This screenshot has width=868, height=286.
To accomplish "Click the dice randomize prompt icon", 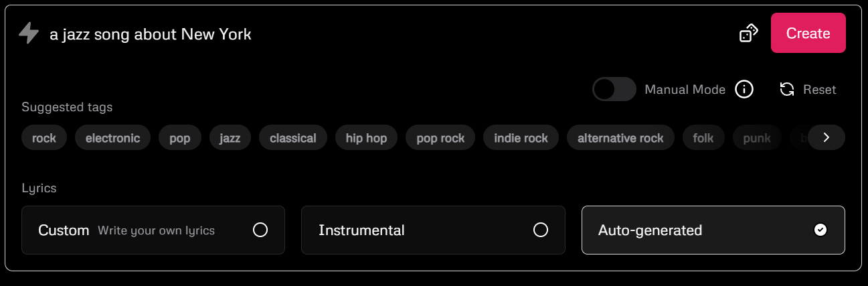I will click(x=748, y=33).
